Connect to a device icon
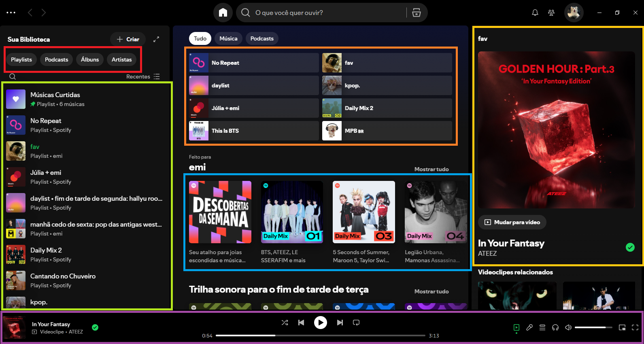The image size is (644, 344). point(555,327)
